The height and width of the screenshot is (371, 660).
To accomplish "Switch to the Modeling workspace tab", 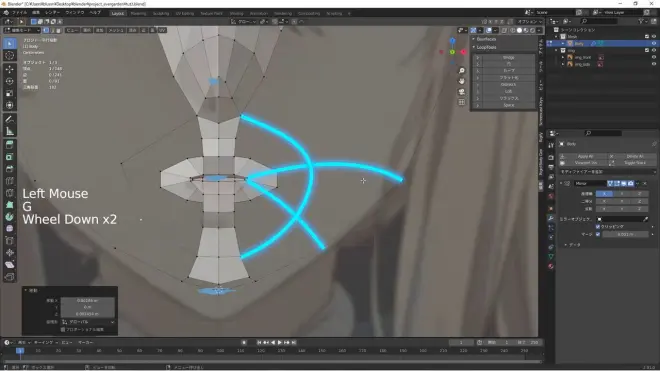I will (x=138, y=13).
